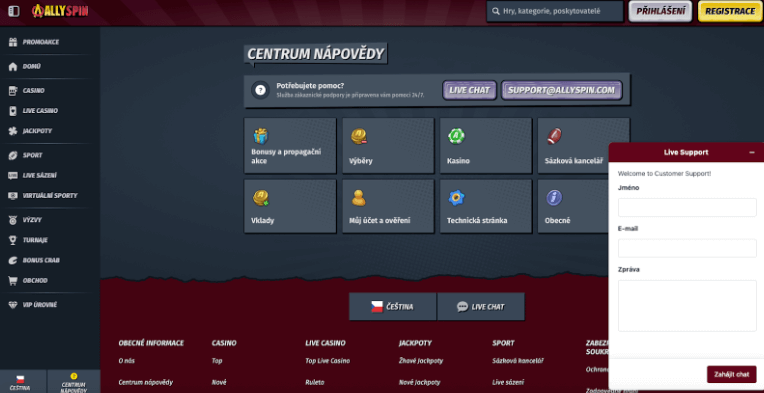Open Sázková kancelář football tile

pos(573,146)
